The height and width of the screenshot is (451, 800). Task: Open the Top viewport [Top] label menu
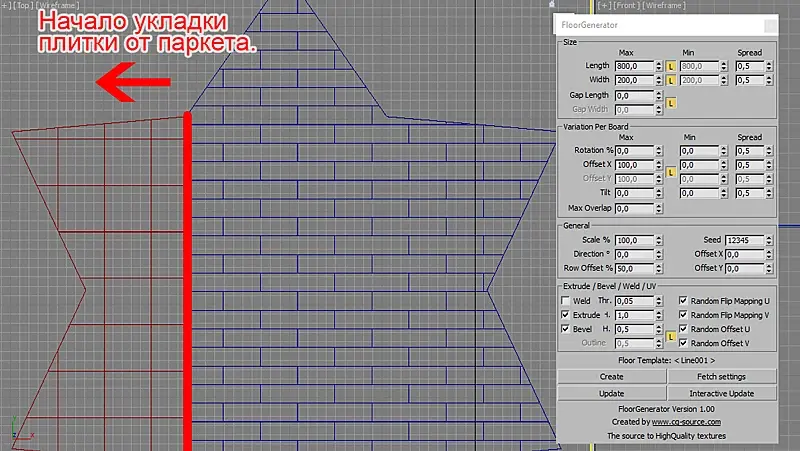click(x=23, y=5)
